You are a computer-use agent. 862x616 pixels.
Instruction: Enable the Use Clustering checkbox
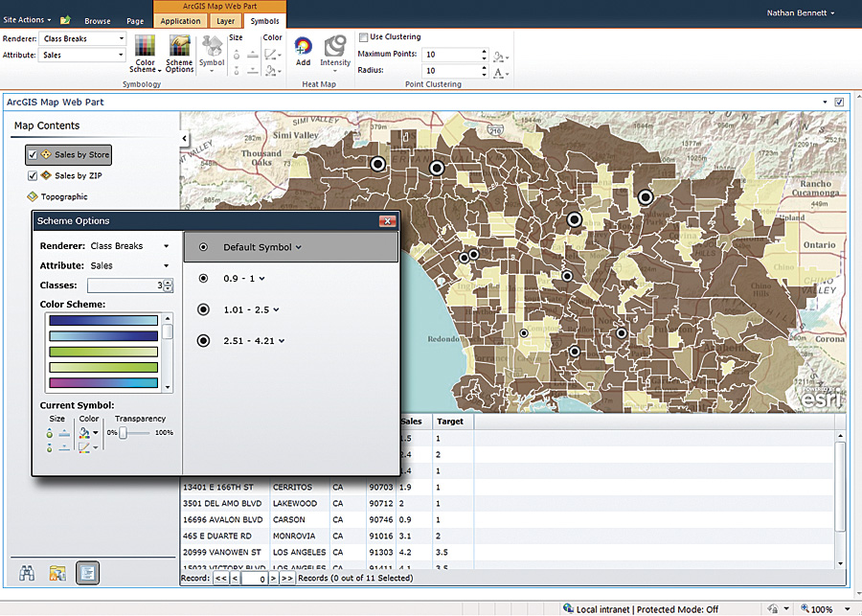(x=363, y=37)
